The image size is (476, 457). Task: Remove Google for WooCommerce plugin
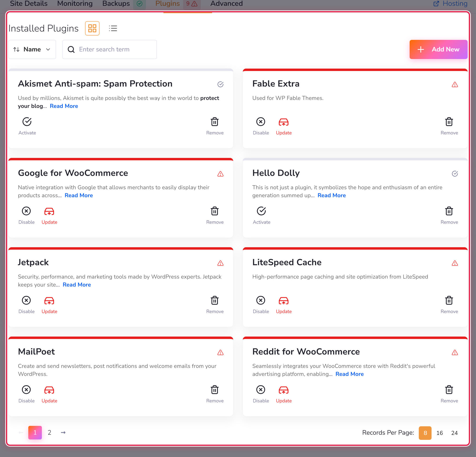pyautogui.click(x=215, y=216)
